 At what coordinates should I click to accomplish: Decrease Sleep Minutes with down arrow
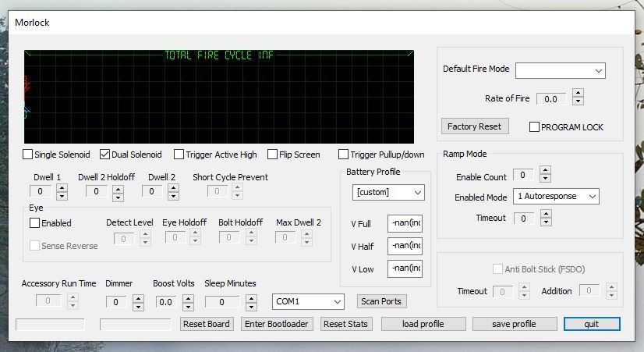pyautogui.click(x=251, y=307)
